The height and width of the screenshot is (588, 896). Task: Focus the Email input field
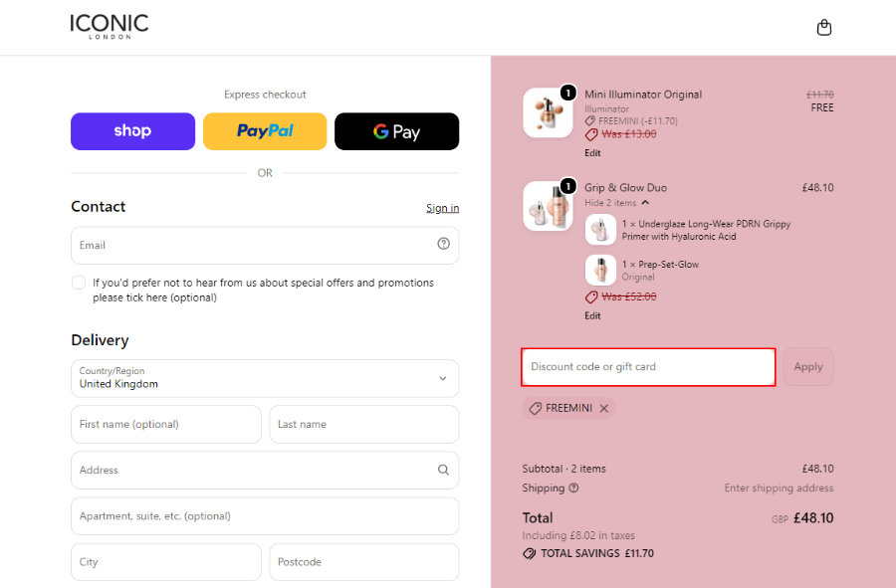[265, 246]
